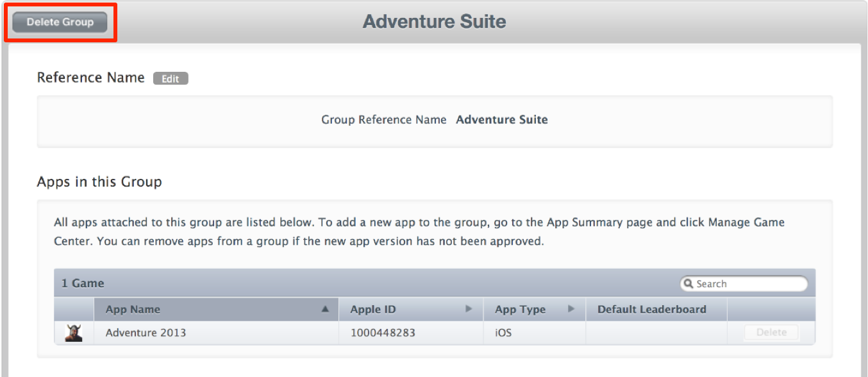Click the magnifying glass search icon
This screenshot has height=377, width=868.
point(689,283)
